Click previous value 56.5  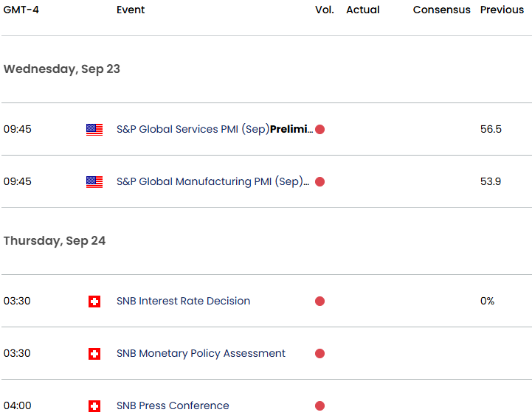pos(491,129)
